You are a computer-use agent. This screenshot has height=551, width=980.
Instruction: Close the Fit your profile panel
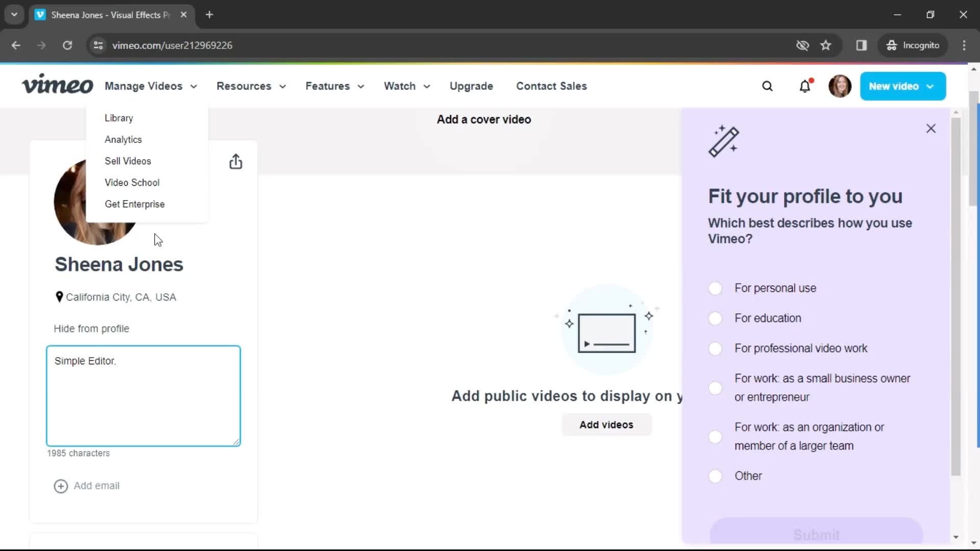(931, 129)
